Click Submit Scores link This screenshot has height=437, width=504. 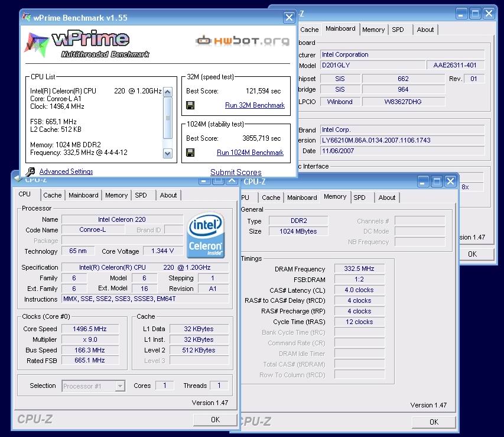[236, 172]
